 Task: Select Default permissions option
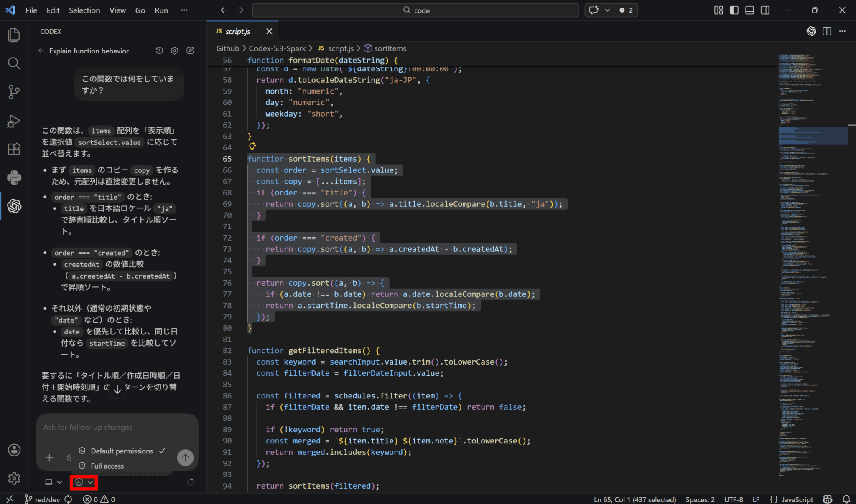click(122, 451)
